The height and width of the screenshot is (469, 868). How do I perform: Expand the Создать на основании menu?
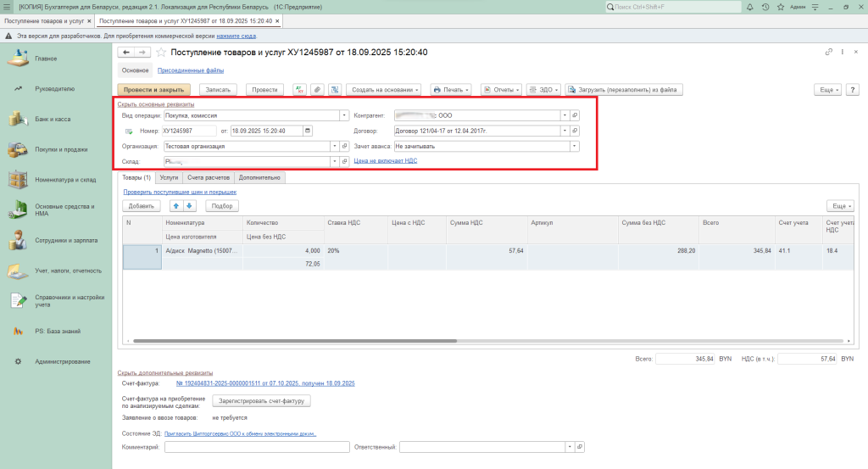click(x=385, y=89)
